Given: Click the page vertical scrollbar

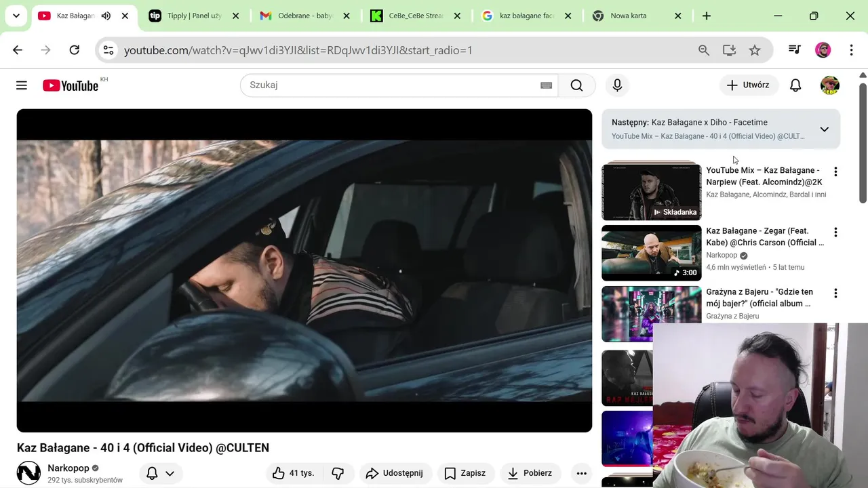Looking at the screenshot, I should click(863, 142).
